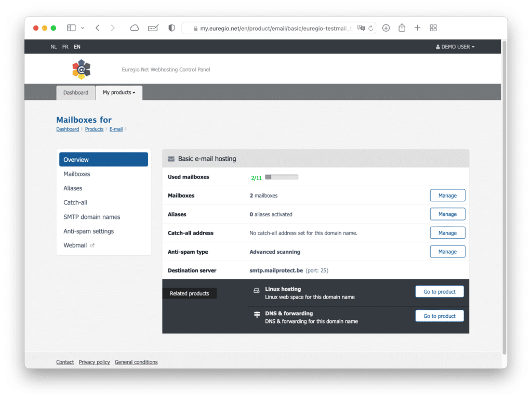Click the envelope icon beside Basic e-mail hosting
The height and width of the screenshot is (401, 532).
[x=171, y=158]
